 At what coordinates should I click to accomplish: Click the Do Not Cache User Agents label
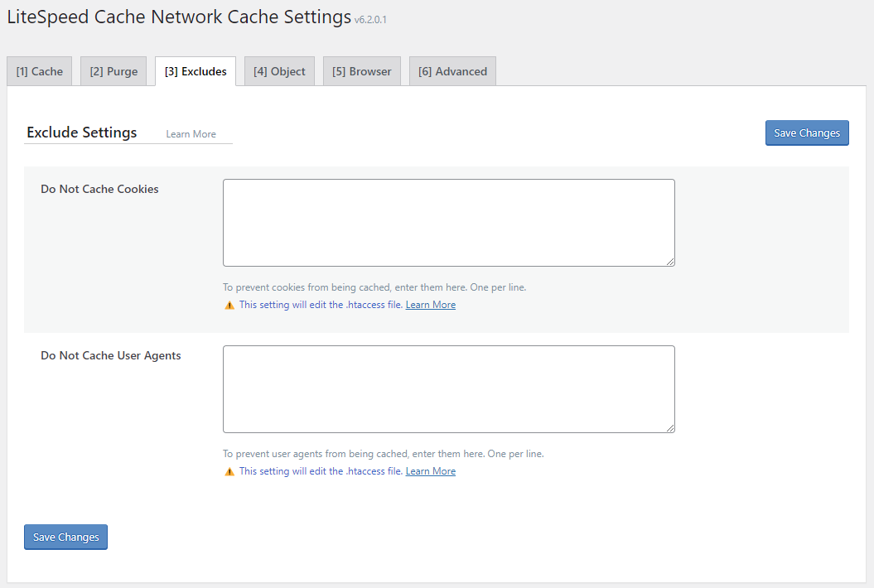tap(110, 355)
